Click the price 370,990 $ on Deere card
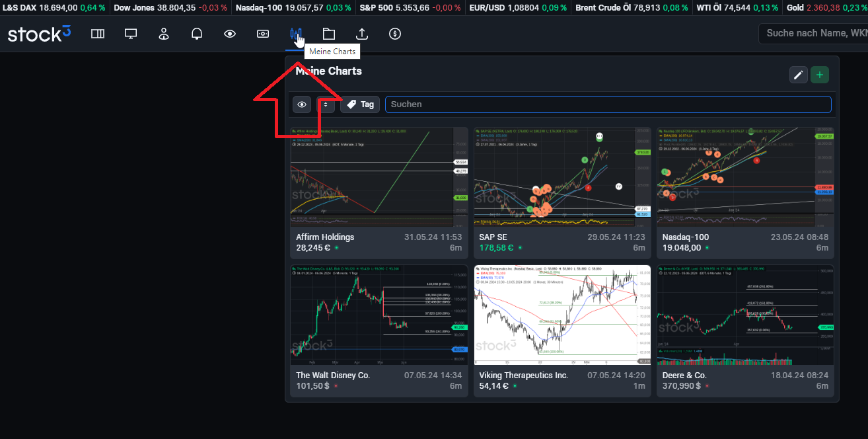 pos(682,386)
